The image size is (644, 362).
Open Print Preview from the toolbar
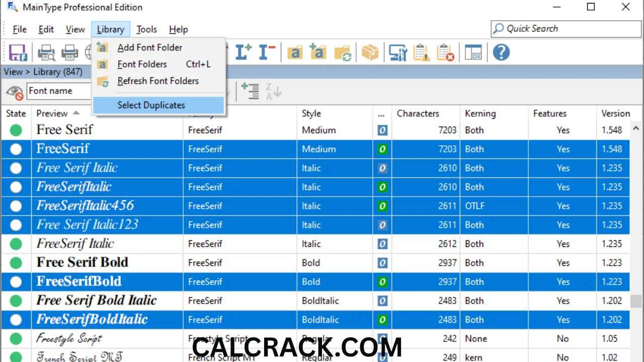pos(47,52)
